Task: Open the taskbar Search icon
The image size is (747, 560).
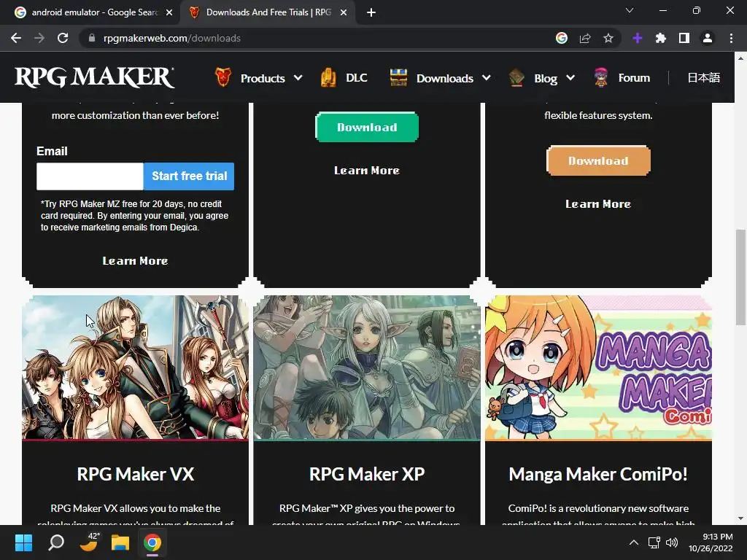Action: click(x=56, y=542)
